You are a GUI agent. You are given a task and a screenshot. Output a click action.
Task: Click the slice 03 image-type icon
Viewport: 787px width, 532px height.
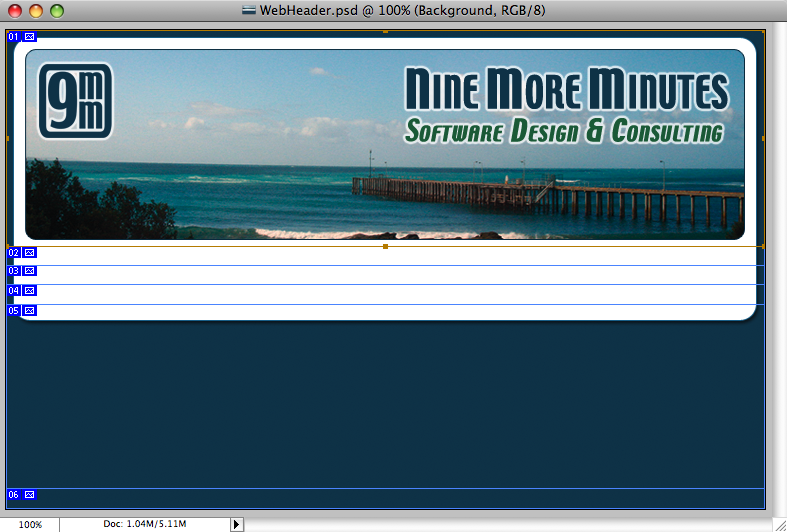coord(30,271)
